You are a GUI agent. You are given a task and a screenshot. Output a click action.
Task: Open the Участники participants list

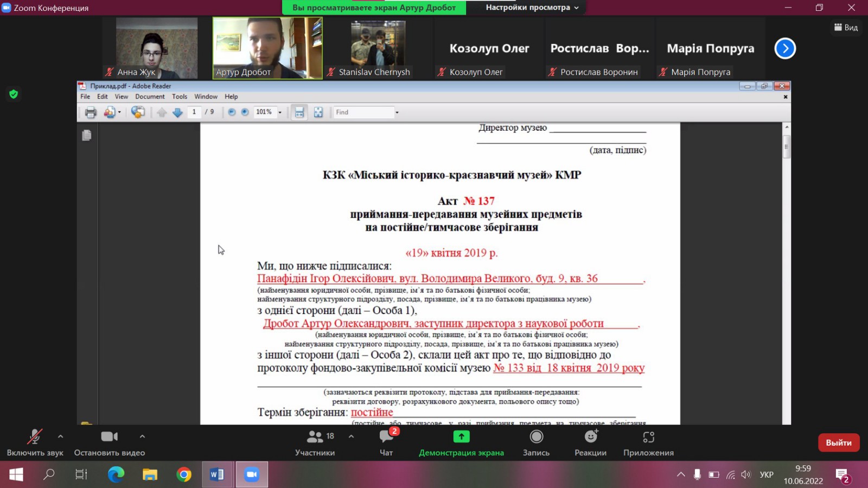(315, 442)
